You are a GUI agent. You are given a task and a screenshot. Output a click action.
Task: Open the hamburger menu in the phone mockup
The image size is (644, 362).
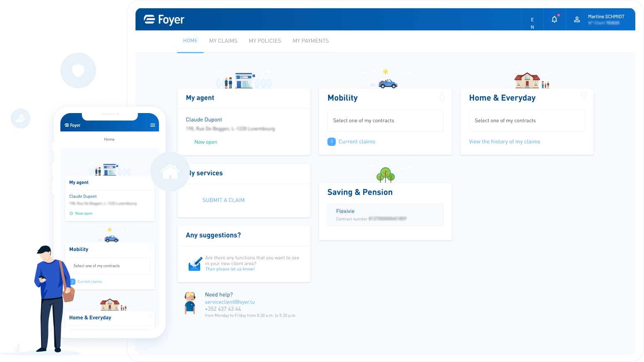point(153,125)
